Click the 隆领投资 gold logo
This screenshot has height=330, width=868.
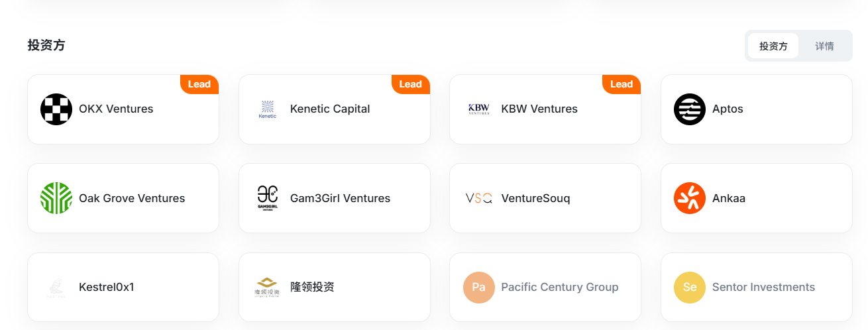coord(268,288)
